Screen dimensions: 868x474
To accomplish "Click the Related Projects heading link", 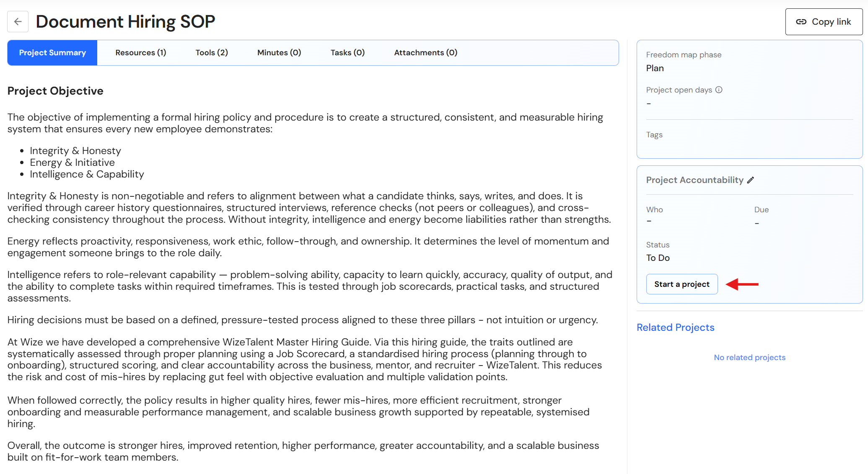I will 675,327.
